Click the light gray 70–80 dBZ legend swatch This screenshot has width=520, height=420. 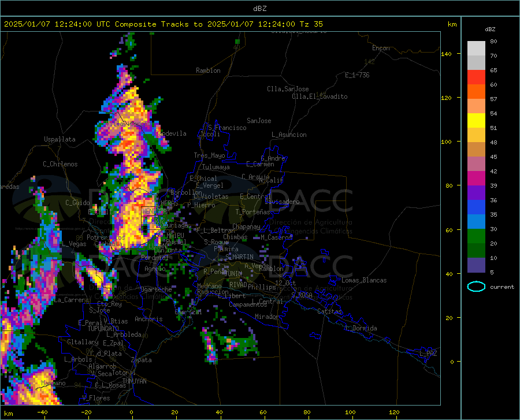pyautogui.click(x=476, y=49)
